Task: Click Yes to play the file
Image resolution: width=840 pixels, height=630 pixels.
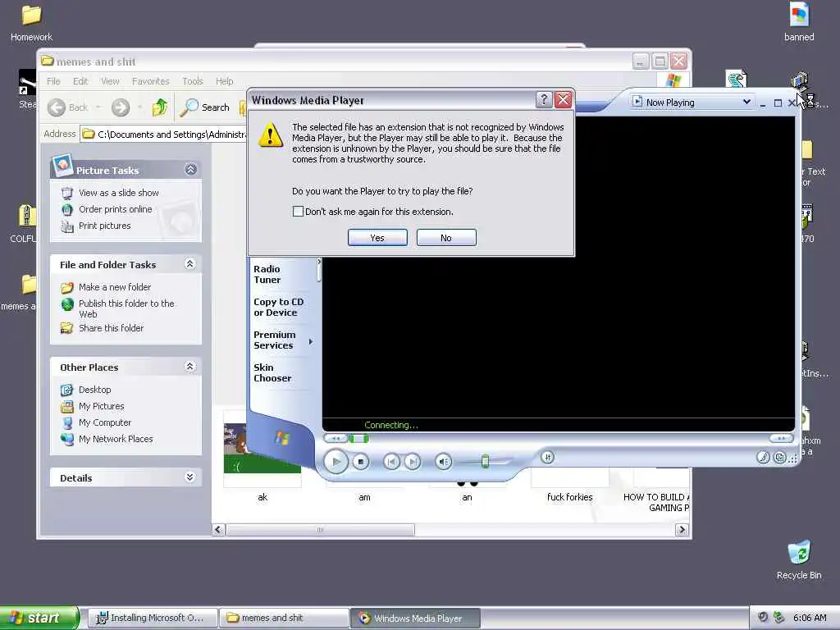Action: click(x=377, y=237)
